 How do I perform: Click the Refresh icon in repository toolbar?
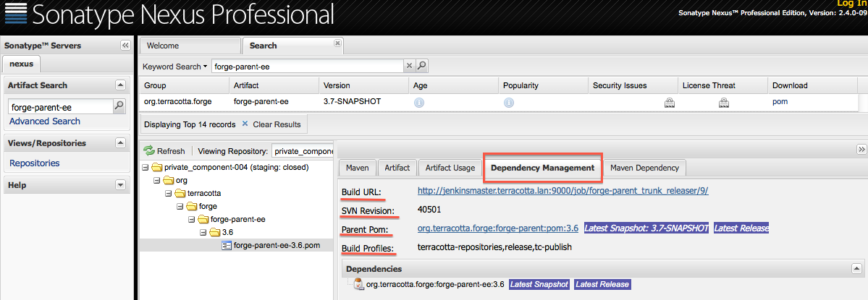point(149,151)
